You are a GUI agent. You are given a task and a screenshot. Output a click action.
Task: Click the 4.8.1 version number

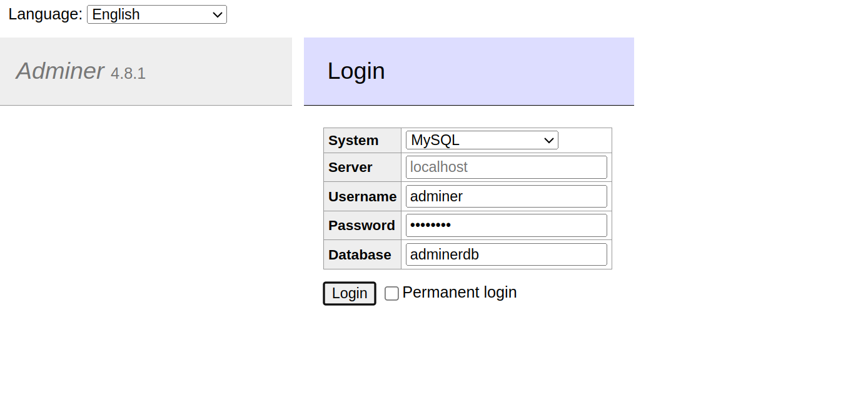[x=128, y=74]
